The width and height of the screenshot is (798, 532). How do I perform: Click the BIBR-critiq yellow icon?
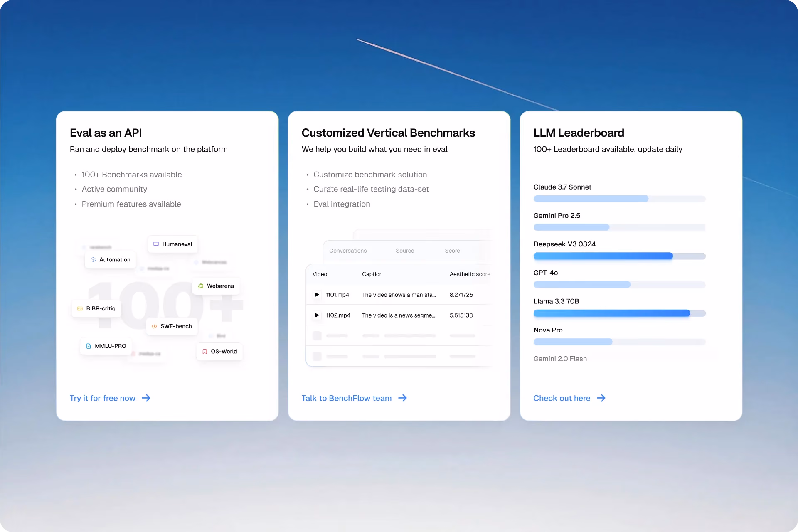coord(80,308)
